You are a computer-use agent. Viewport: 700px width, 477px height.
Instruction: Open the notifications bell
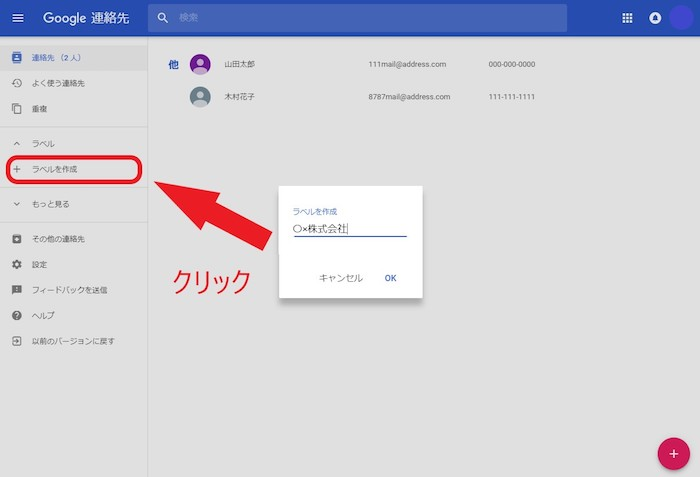point(655,18)
